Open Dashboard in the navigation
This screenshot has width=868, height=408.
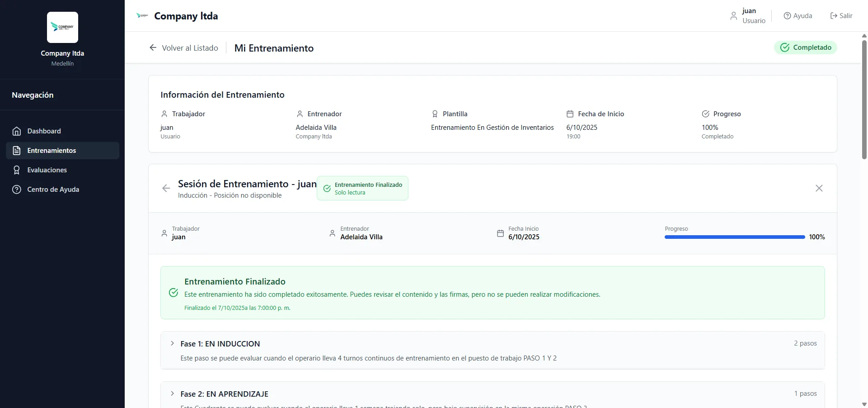point(62,131)
